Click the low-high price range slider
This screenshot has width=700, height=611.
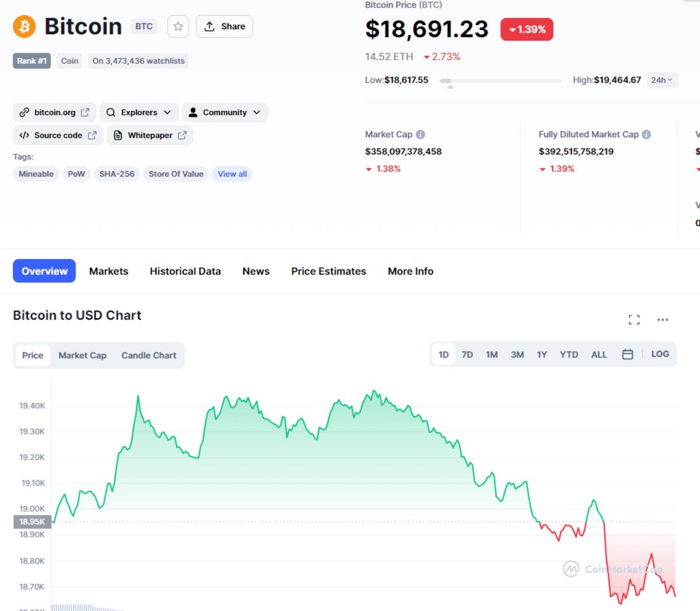click(x=501, y=80)
